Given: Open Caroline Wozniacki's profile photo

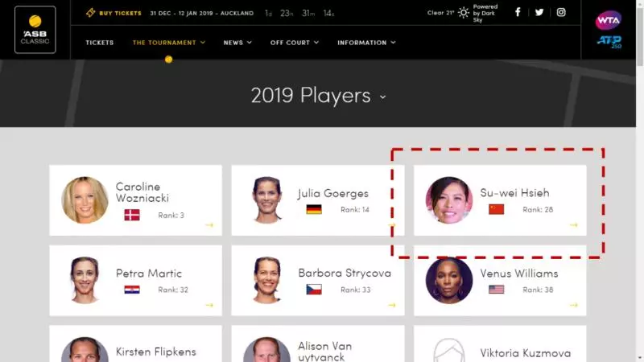Looking at the screenshot, I should [85, 200].
